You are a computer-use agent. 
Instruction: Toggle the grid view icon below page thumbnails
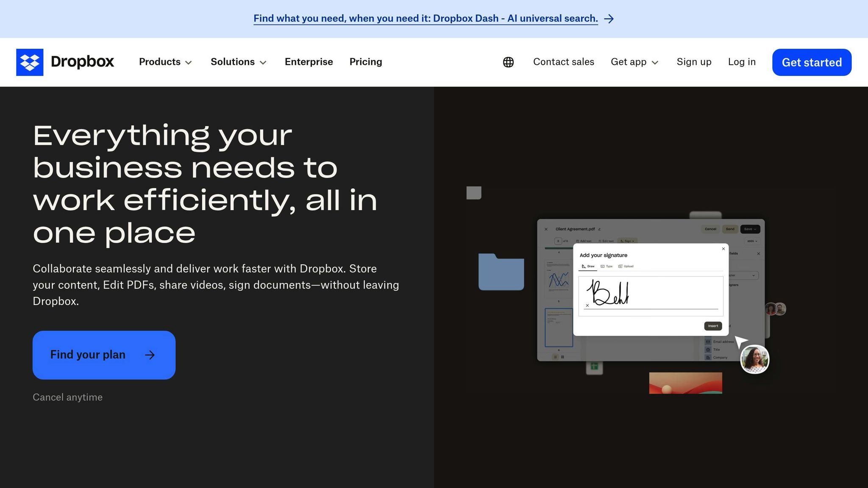click(562, 357)
